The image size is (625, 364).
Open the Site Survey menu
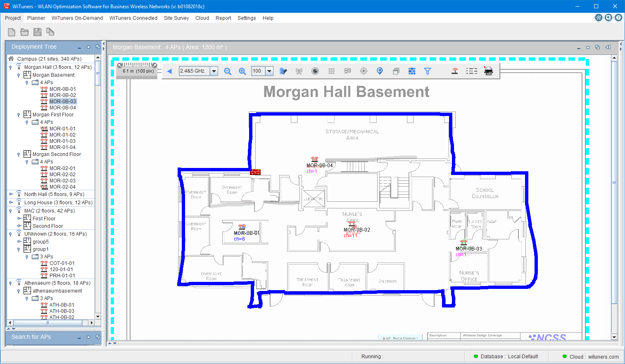[x=176, y=18]
